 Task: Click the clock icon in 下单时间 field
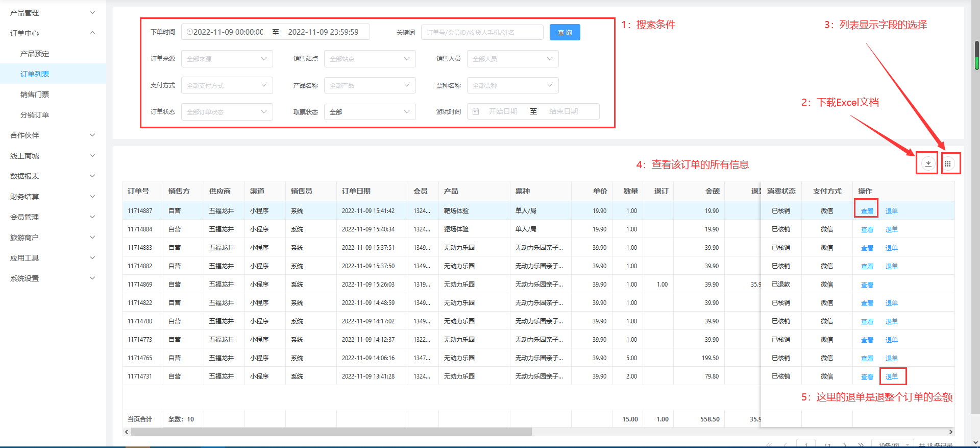(190, 32)
